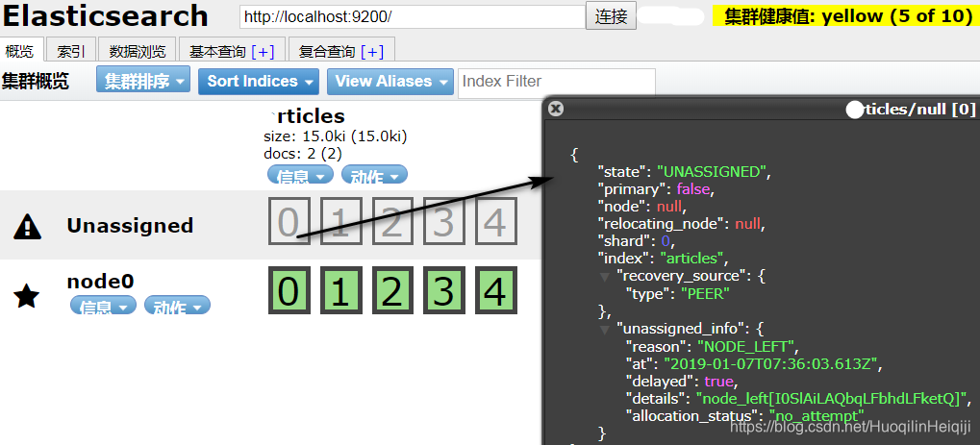The height and width of the screenshot is (445, 980).
Task: Open the View Aliases dropdown
Action: pyautogui.click(x=390, y=82)
